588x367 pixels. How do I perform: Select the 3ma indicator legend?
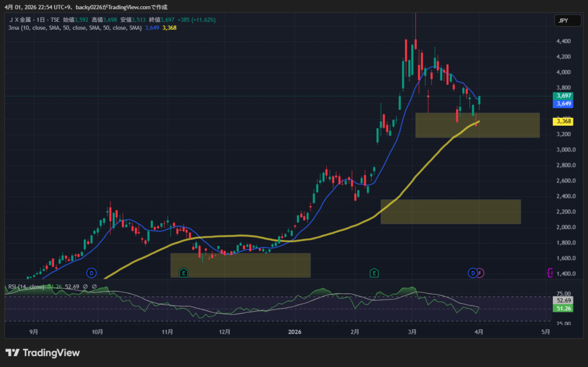click(x=75, y=28)
